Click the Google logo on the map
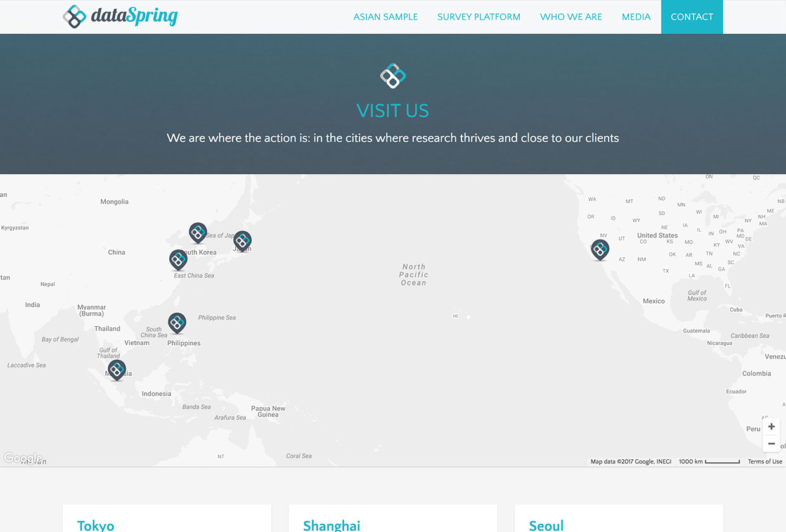This screenshot has width=786, height=532. (x=23, y=457)
